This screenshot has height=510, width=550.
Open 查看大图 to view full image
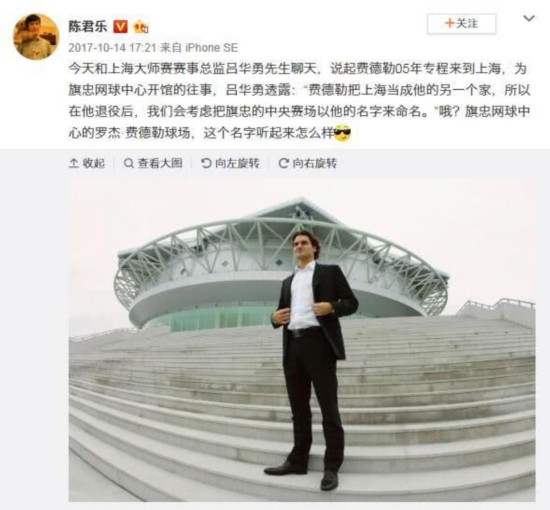point(153,163)
